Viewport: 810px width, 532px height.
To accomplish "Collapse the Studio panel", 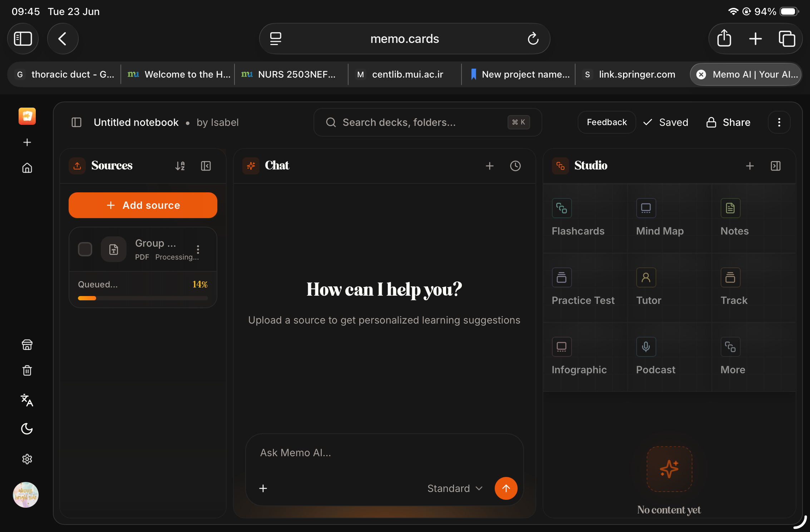I will click(x=776, y=166).
